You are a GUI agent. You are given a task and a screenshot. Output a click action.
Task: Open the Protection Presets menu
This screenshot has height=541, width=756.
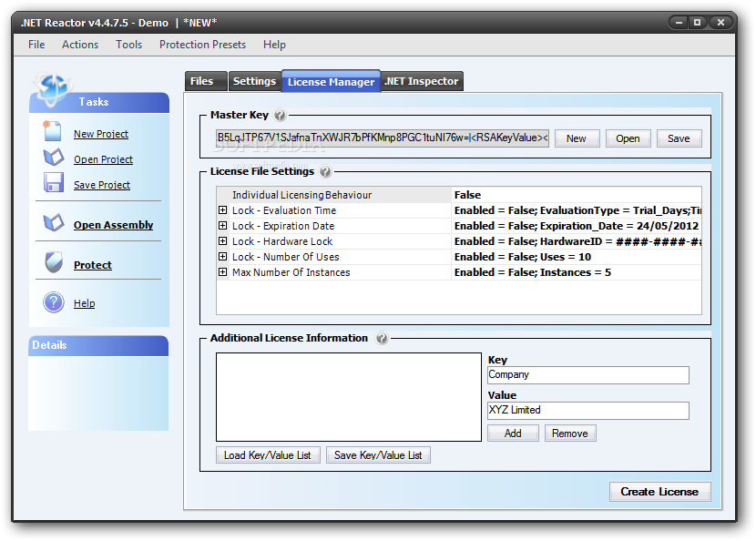click(x=202, y=45)
